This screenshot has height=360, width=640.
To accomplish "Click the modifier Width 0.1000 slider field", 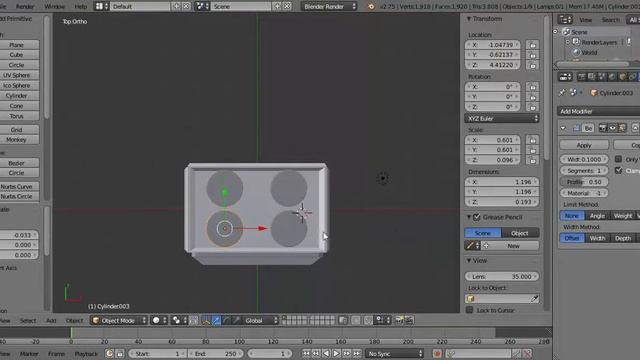I will coord(584,159).
